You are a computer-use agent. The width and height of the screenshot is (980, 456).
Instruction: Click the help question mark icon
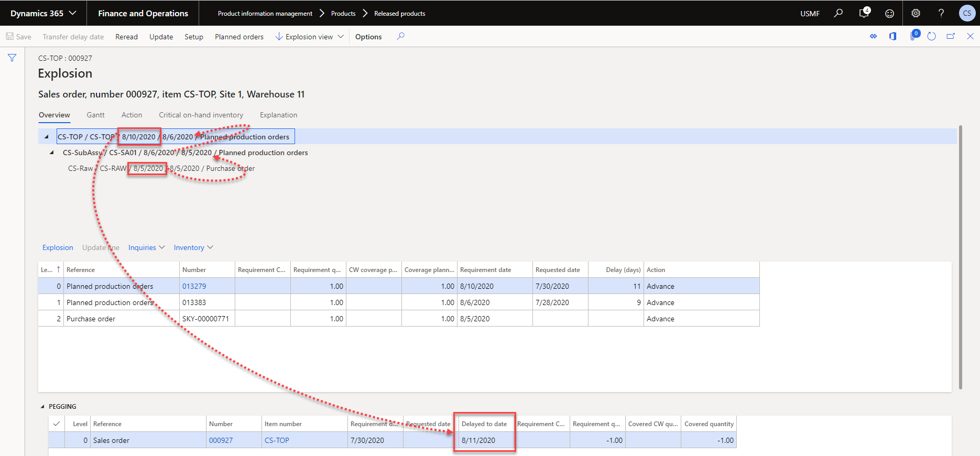tap(941, 14)
